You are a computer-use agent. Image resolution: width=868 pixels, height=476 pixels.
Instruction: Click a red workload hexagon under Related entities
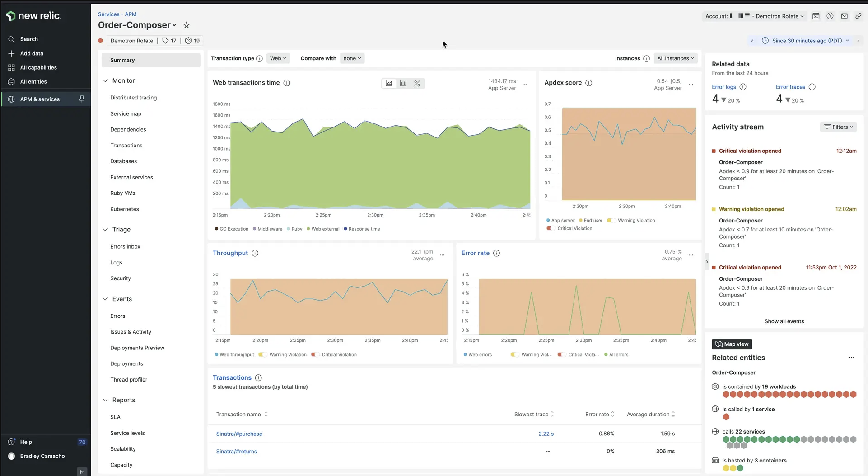(x=727, y=394)
